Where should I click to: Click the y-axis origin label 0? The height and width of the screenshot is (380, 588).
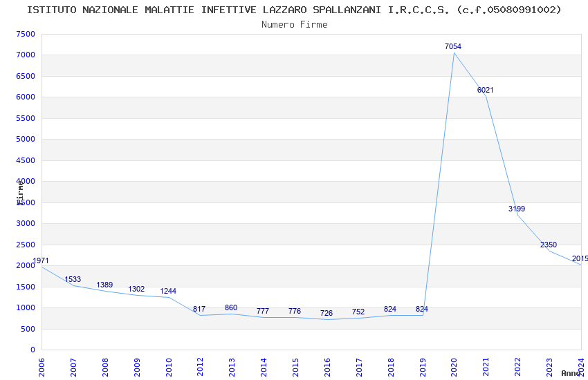pyautogui.click(x=33, y=350)
